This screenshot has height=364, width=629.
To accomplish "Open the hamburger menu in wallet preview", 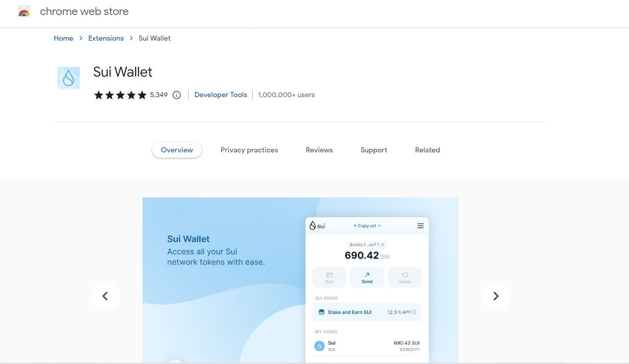I will (x=421, y=226).
